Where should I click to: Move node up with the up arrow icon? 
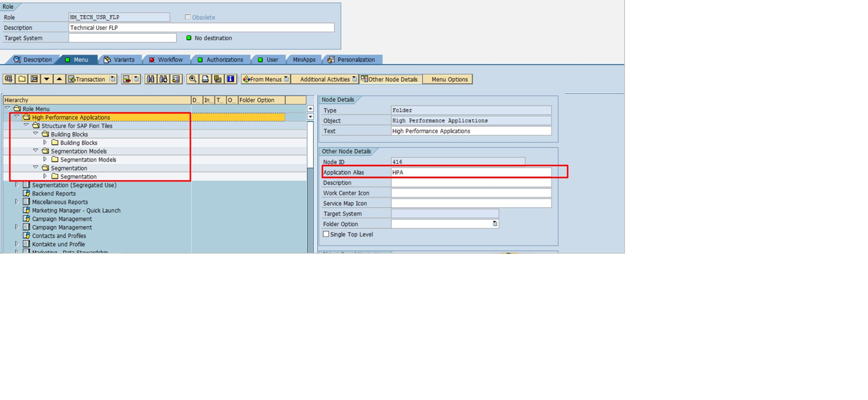pyautogui.click(x=59, y=79)
